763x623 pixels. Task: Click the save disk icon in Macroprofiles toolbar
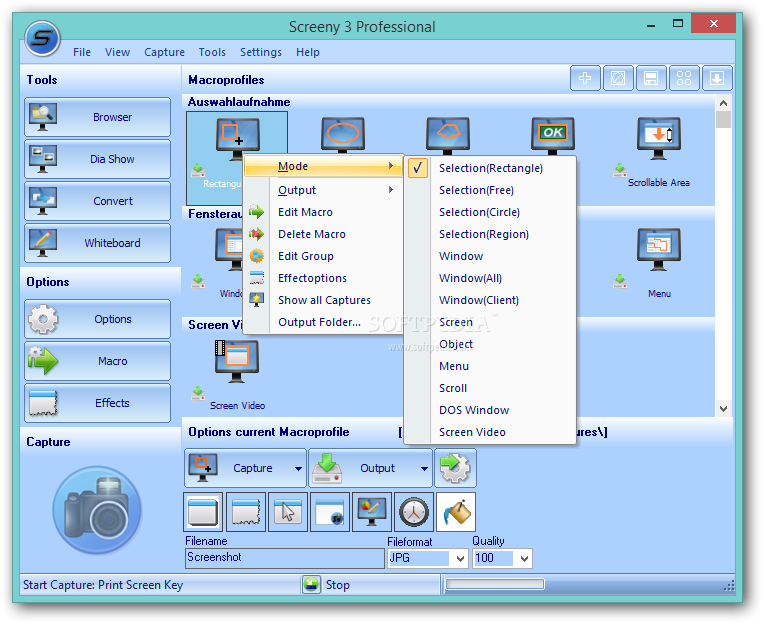[x=651, y=78]
